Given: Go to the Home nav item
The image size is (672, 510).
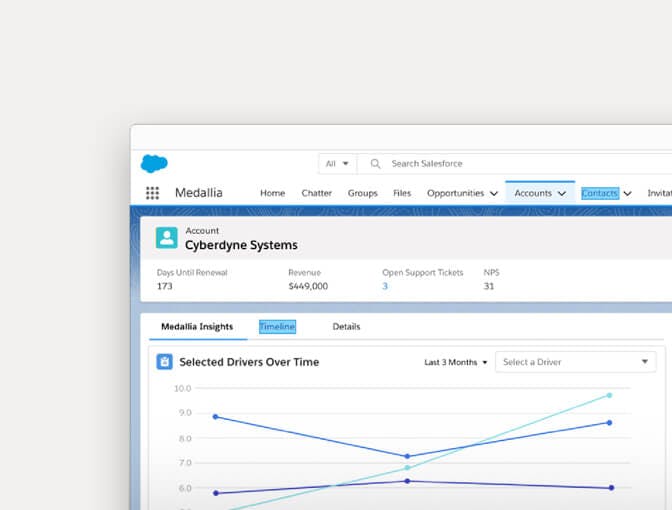Looking at the screenshot, I should click(273, 193).
